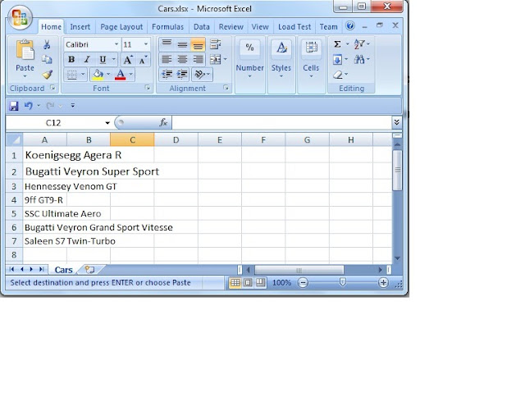Screen dimensions: 525x420
Task: Open the Data ribbon tab
Action: (x=202, y=27)
